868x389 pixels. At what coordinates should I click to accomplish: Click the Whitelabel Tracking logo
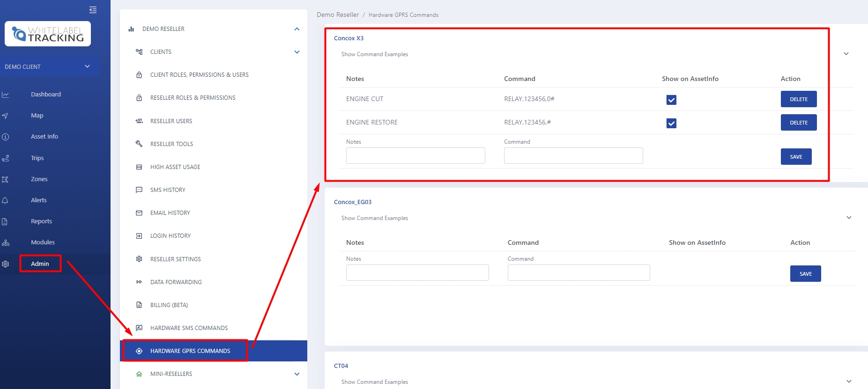(48, 34)
